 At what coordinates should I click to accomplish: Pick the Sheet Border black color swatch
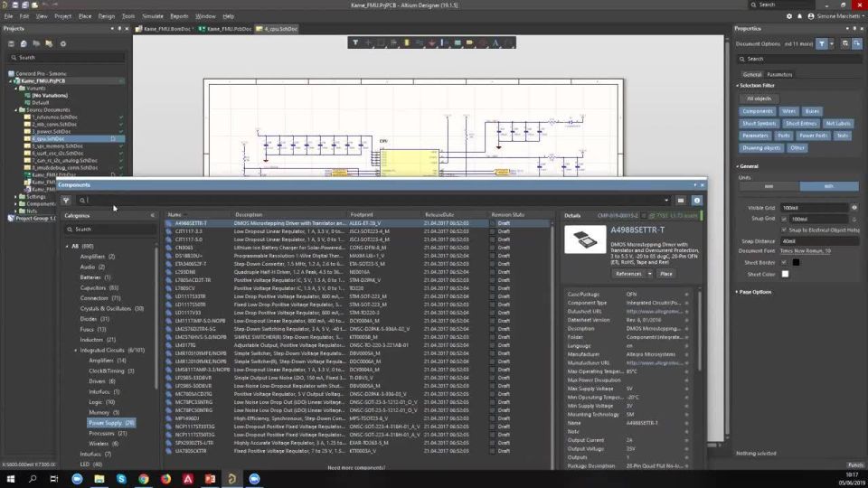pos(796,262)
